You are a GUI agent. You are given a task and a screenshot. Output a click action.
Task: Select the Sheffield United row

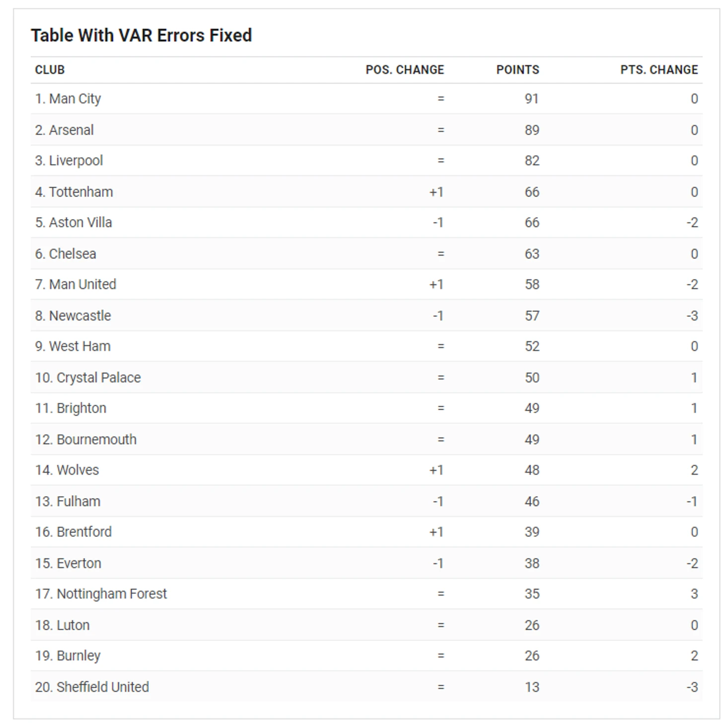coord(366,687)
